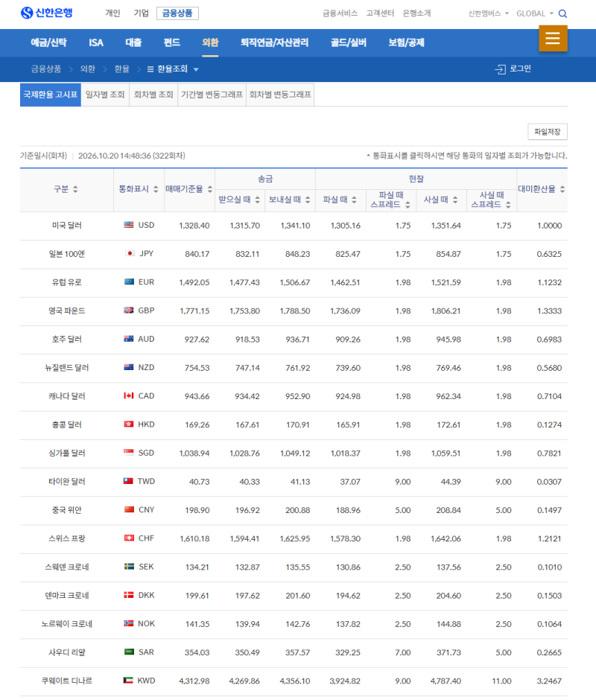596x700 pixels.
Task: Click the SEK flag icon
Action: click(129, 567)
